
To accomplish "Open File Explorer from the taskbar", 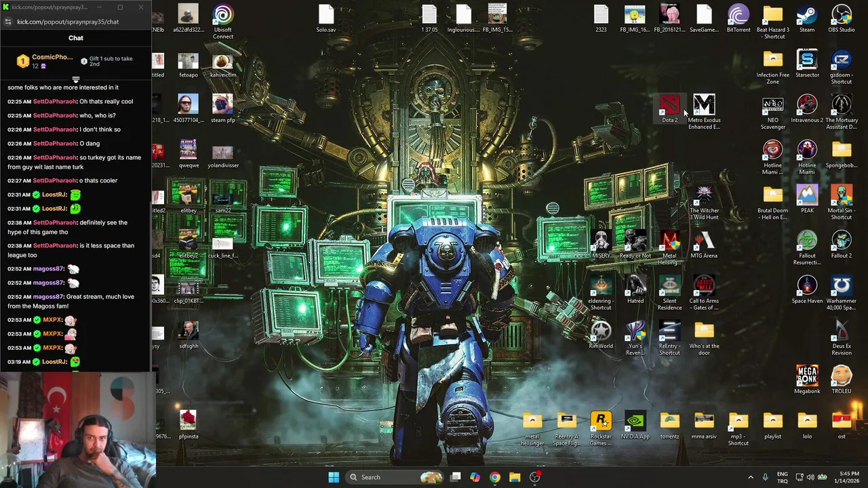I will tap(515, 477).
